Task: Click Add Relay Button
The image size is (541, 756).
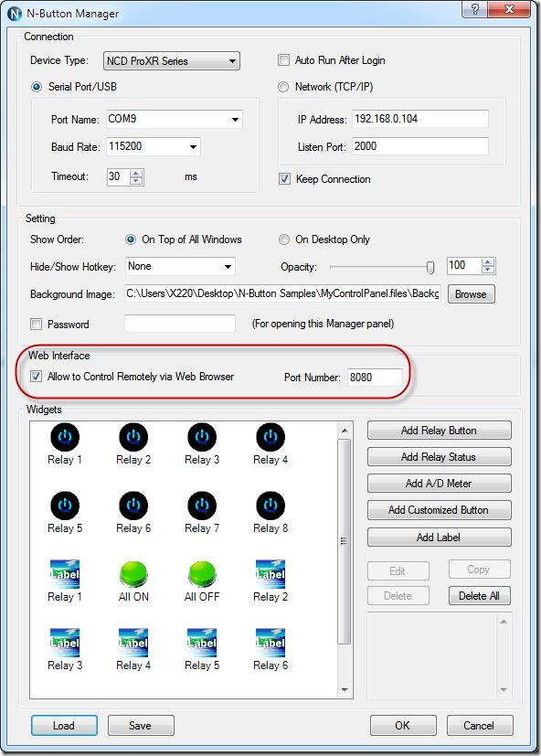Action: 439,431
